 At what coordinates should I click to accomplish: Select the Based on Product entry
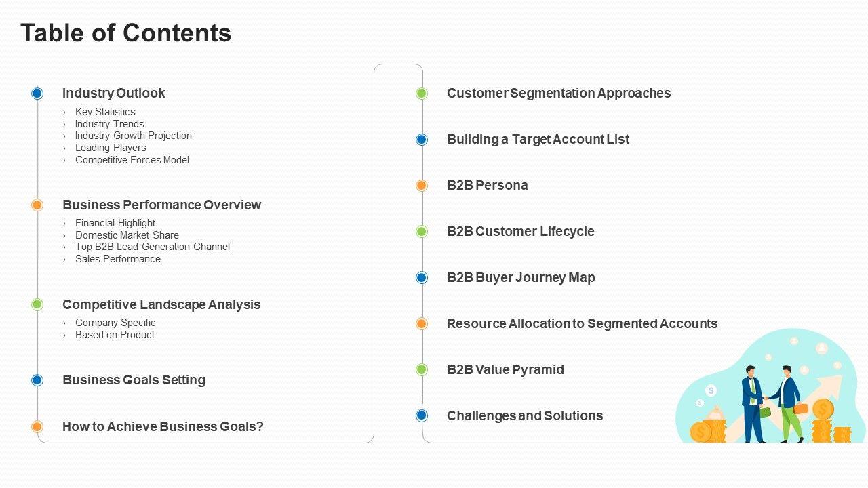(x=115, y=335)
